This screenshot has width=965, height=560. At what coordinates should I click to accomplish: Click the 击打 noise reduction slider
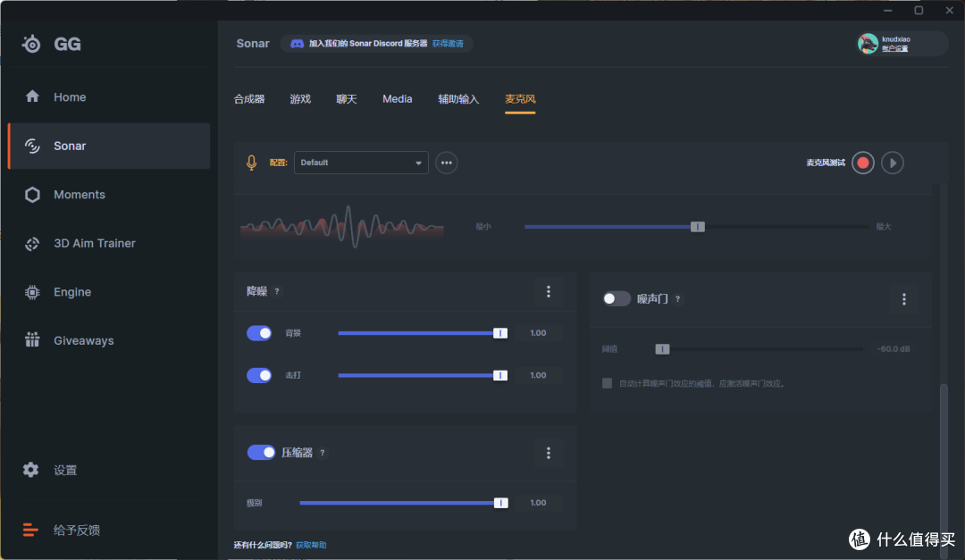point(422,375)
